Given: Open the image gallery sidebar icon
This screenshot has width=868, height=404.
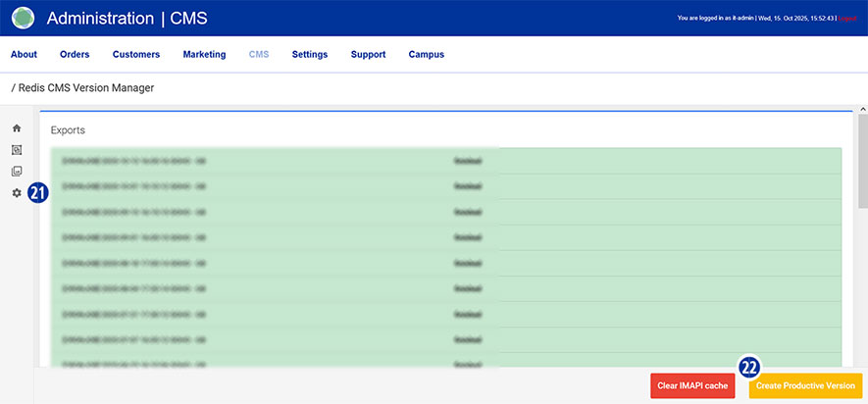Looking at the screenshot, I should [17, 172].
